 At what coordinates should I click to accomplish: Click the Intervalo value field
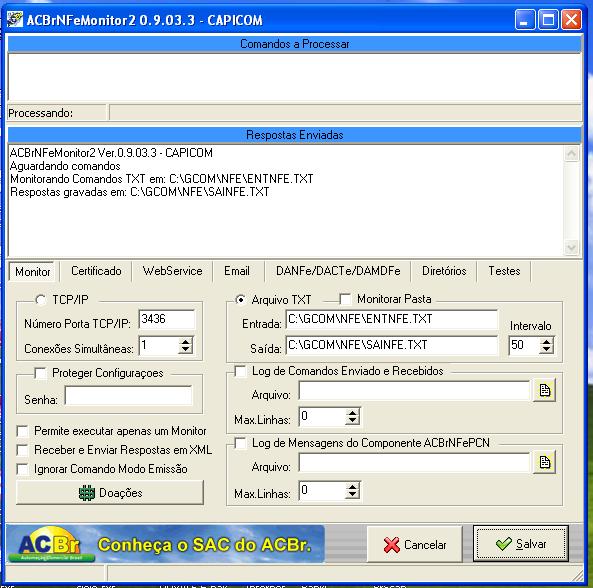pos(524,346)
